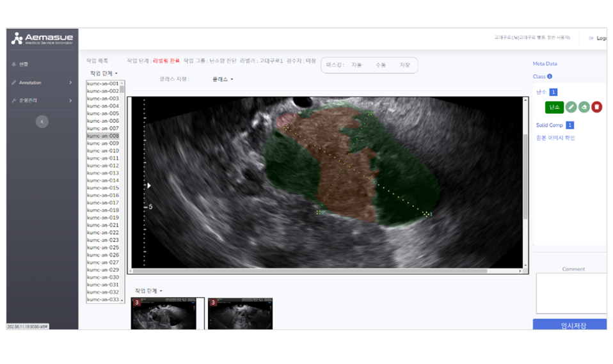
Task: Click the 임시저장 button
Action: tap(570, 325)
